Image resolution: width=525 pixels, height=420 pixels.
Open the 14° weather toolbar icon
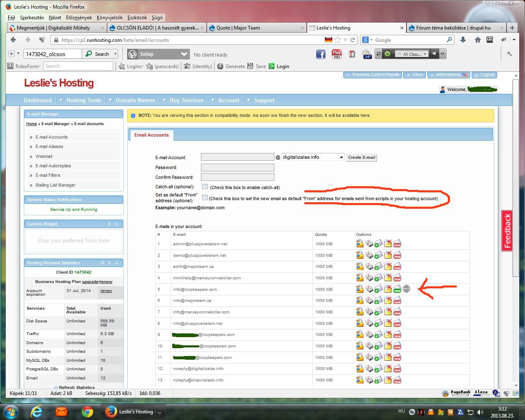[367, 54]
